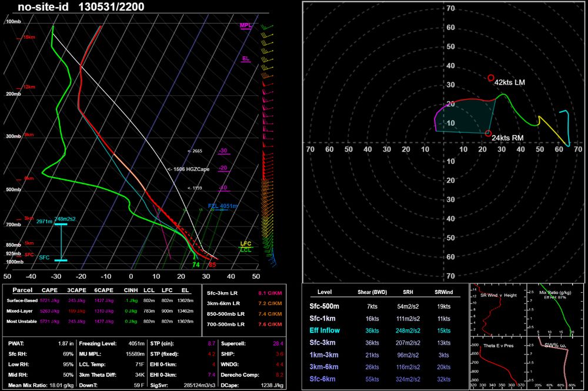Click the Parcel column header
This screenshot has height=391, width=588.
[x=22, y=290]
